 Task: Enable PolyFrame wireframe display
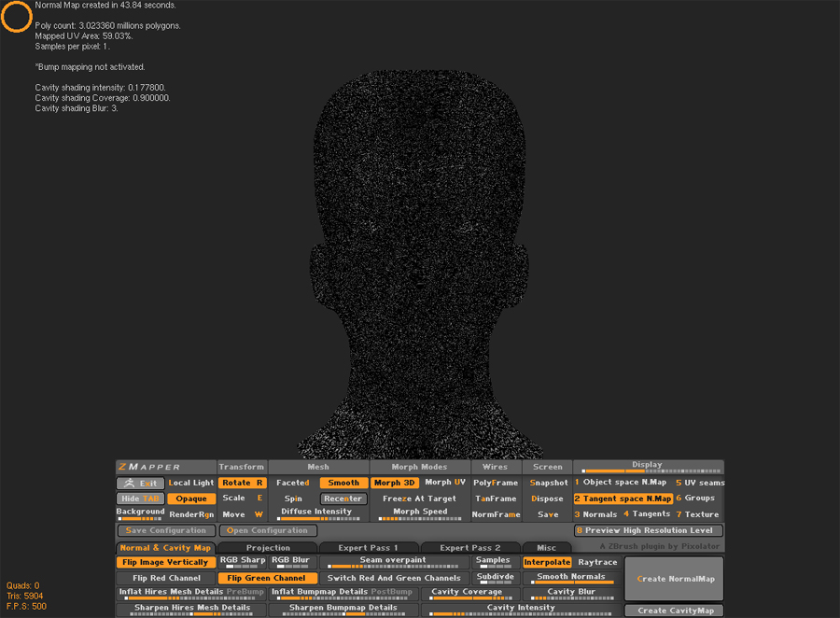tap(495, 483)
